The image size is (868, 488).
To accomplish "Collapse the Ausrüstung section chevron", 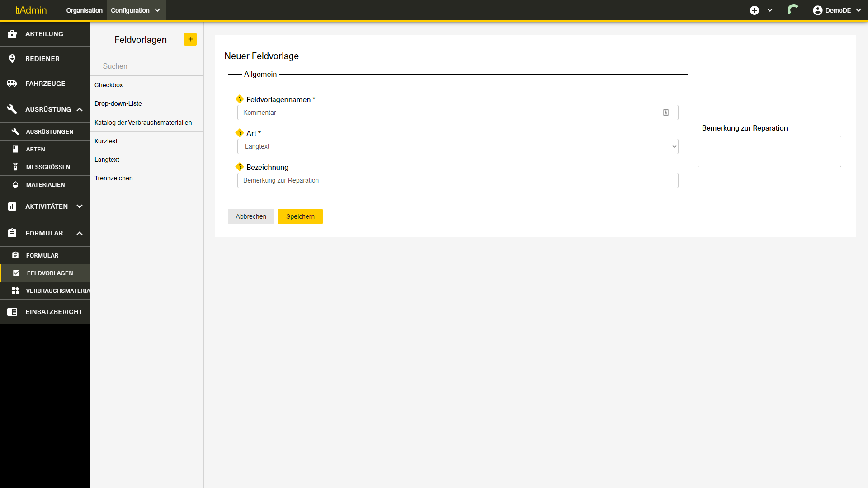I will point(80,109).
